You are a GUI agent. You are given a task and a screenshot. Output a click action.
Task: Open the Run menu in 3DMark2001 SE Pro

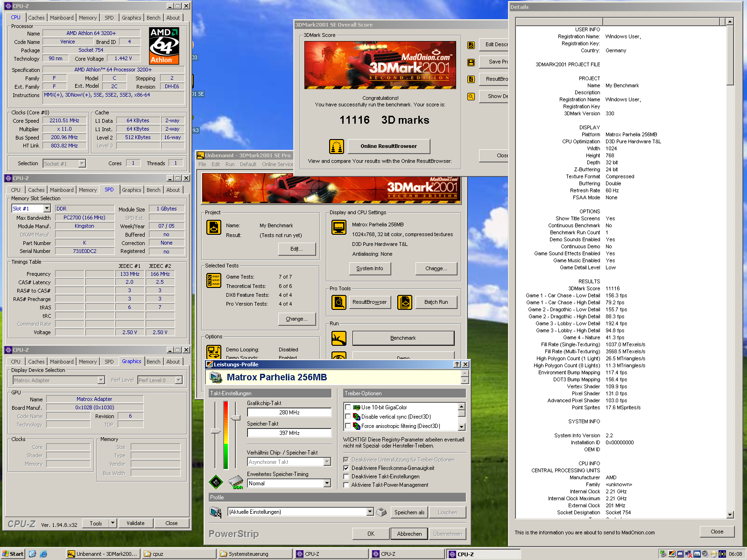pos(230,164)
